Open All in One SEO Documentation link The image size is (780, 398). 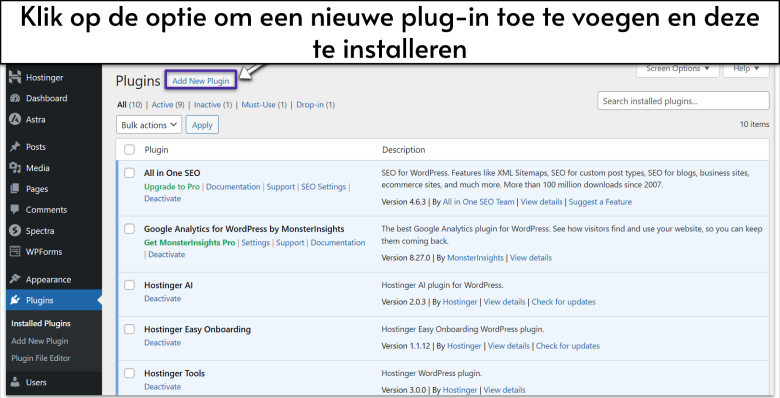(233, 187)
